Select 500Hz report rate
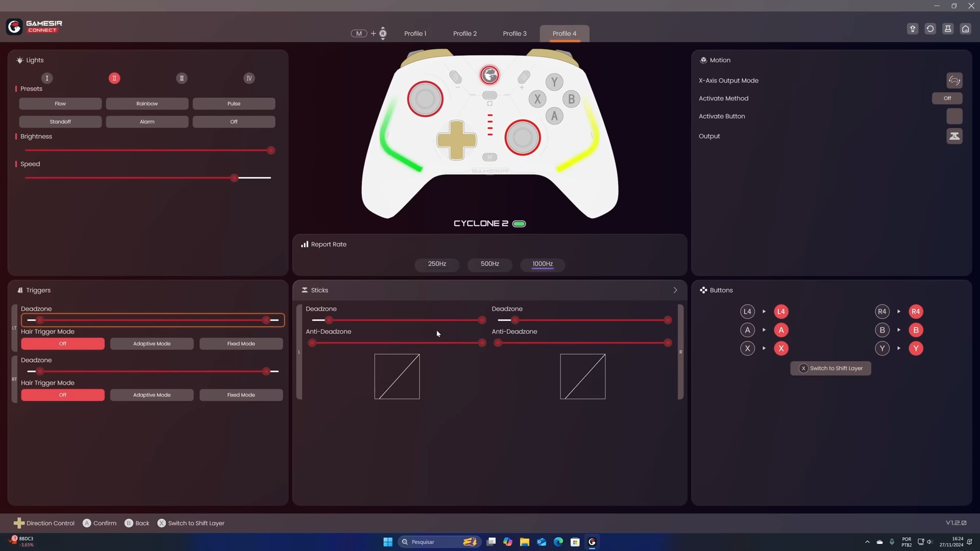980x551 pixels. coord(490,264)
